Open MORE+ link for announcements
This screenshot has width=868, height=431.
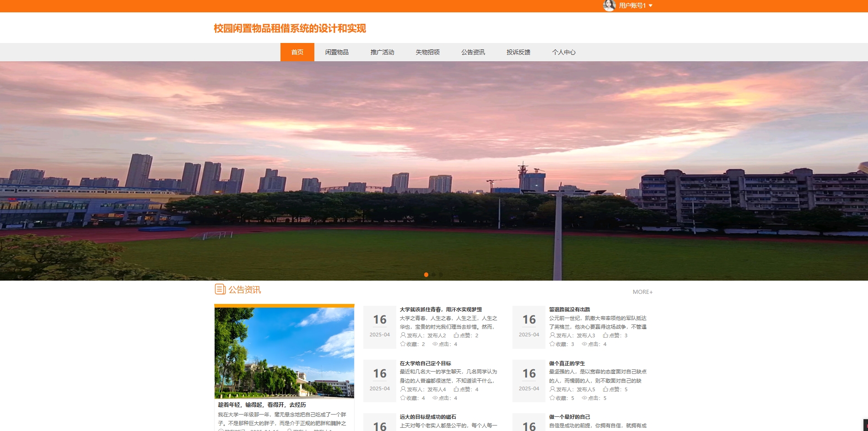(x=642, y=292)
